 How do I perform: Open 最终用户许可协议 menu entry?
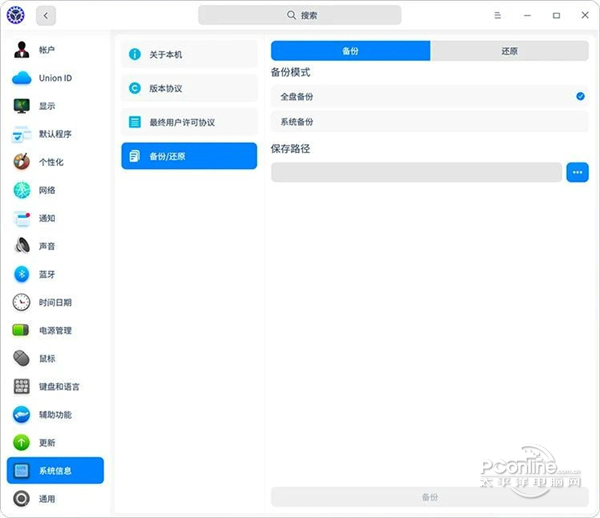tap(189, 122)
